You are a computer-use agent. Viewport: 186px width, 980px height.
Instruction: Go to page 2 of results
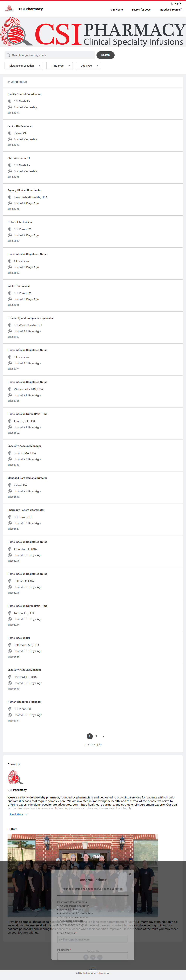coord(96,736)
